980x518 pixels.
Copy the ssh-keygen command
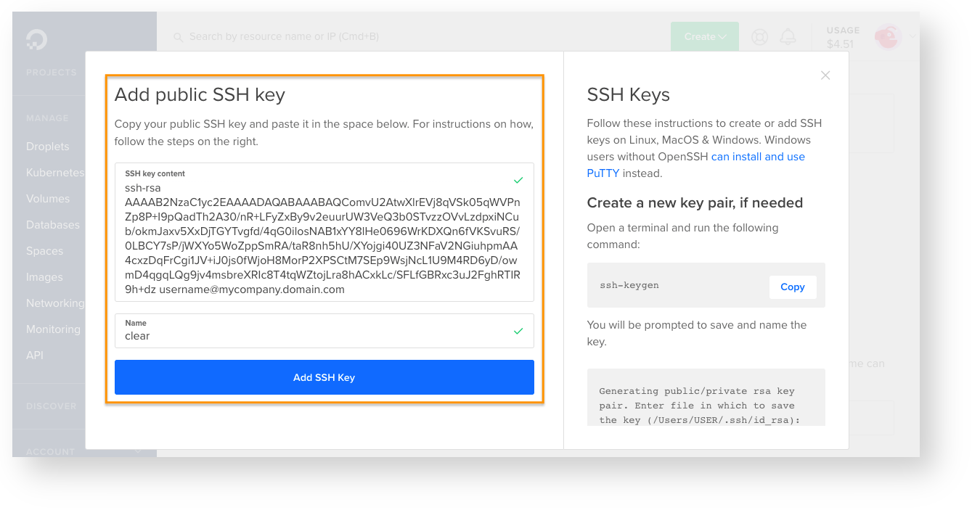793,287
